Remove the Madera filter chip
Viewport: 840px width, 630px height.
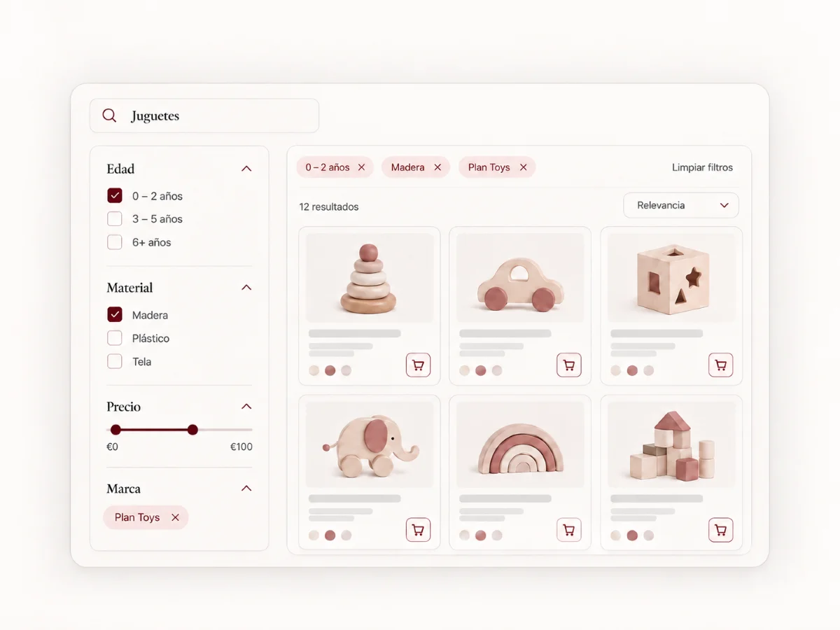(x=437, y=167)
